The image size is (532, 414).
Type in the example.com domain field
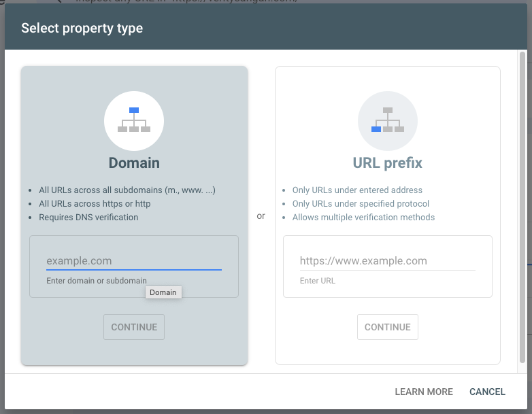(x=133, y=261)
